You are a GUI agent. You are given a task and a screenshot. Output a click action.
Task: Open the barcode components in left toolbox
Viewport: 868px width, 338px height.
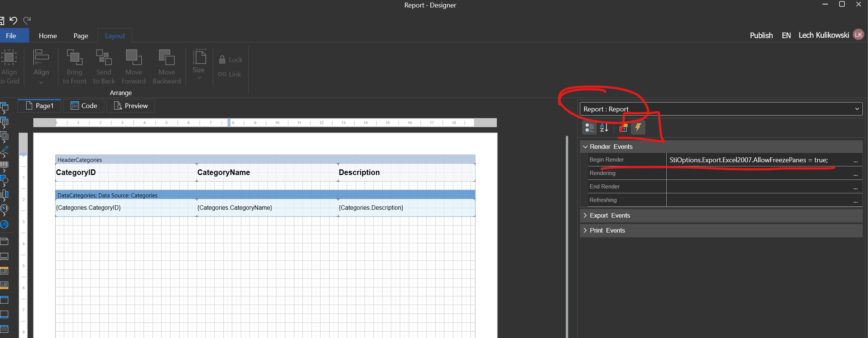pyautogui.click(x=4, y=166)
